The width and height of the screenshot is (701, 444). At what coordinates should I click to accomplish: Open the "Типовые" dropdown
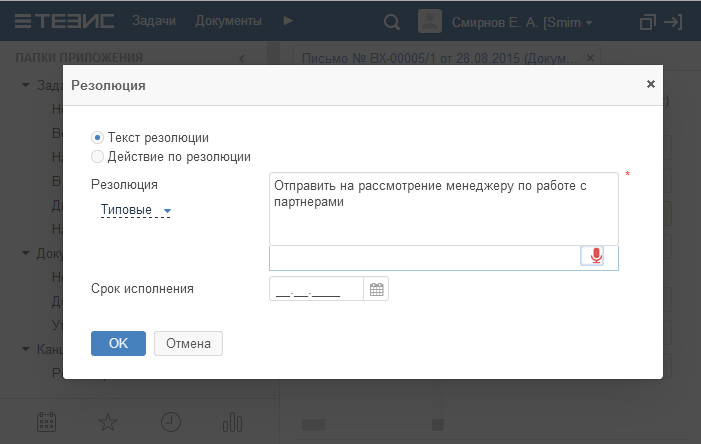pyautogui.click(x=135, y=210)
